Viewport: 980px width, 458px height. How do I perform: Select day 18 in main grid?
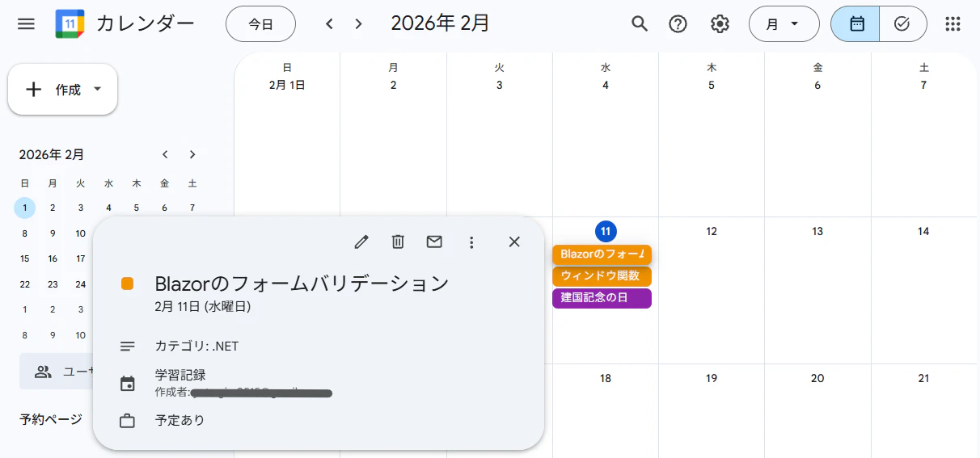[x=606, y=378]
